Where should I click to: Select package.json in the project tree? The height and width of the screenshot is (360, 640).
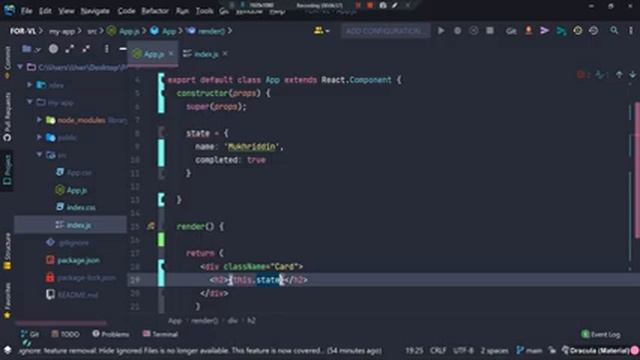tap(73, 260)
